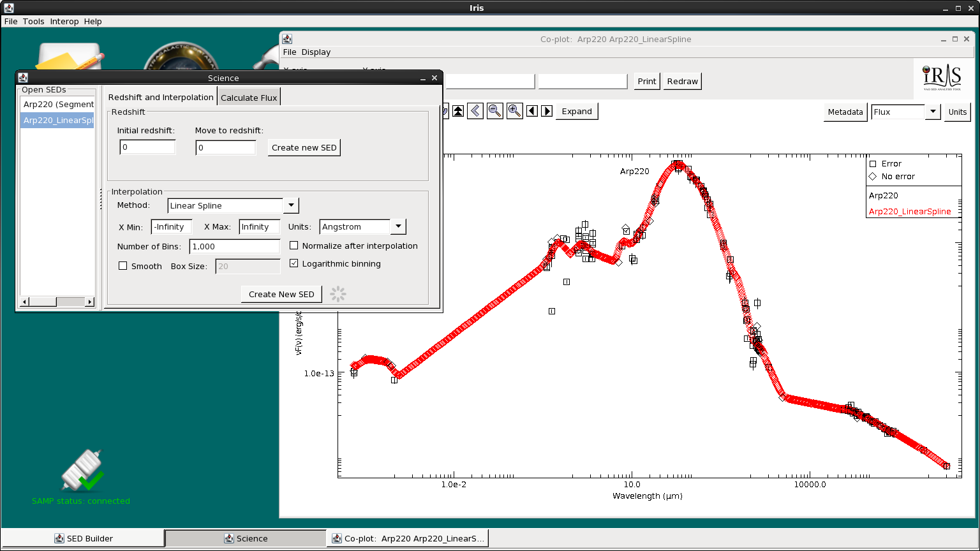Screen dimensions: 980x551
Task: Click the left chevron back icon in plot toolbar
Action: (x=475, y=111)
